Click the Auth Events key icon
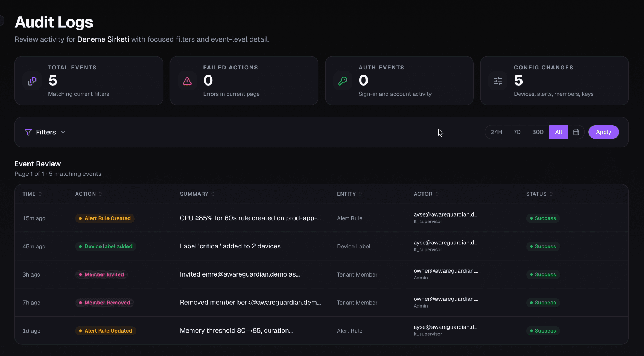Image resolution: width=644 pixels, height=356 pixels. pos(343,81)
